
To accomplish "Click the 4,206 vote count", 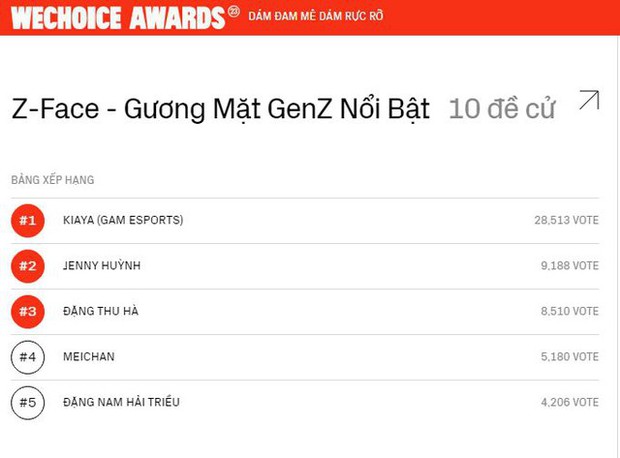I will coord(569,402).
